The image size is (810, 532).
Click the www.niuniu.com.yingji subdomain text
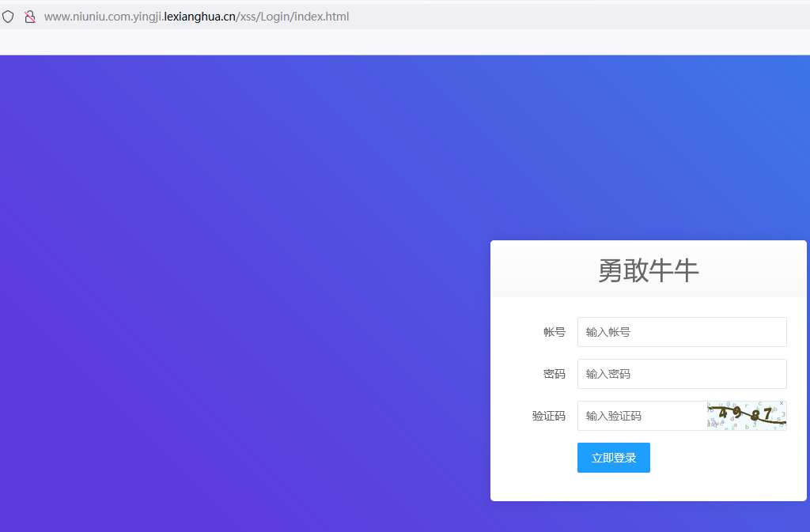click(x=103, y=17)
